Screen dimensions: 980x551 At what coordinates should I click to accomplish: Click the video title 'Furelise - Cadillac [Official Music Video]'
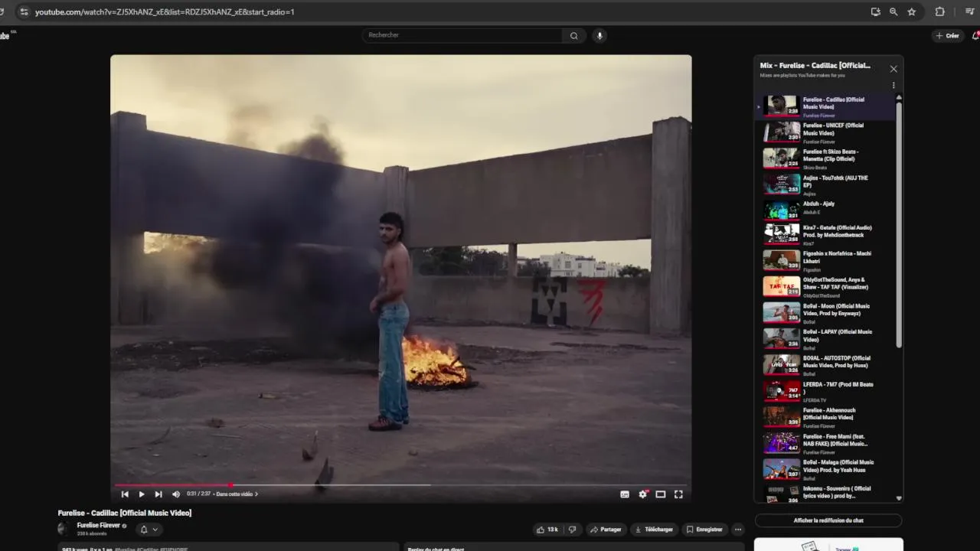point(125,513)
